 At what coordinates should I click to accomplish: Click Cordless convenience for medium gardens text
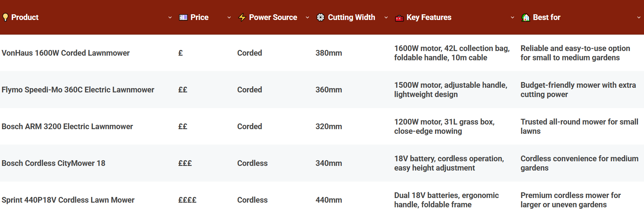(579, 163)
